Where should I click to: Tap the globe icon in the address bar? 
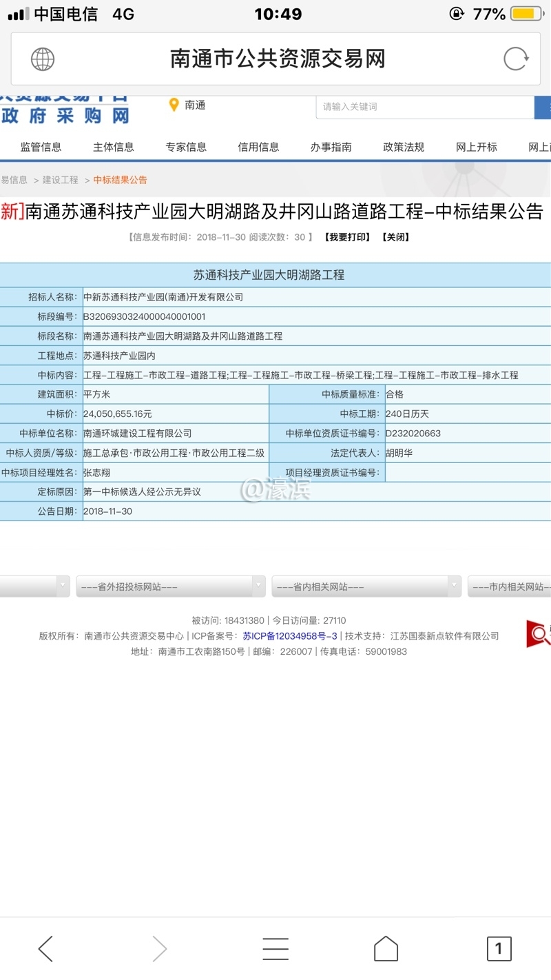coord(42,59)
